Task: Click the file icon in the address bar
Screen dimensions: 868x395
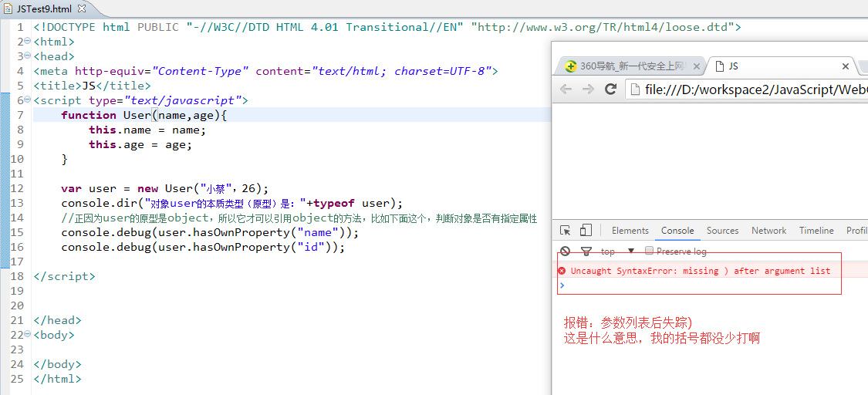Action: click(x=636, y=89)
